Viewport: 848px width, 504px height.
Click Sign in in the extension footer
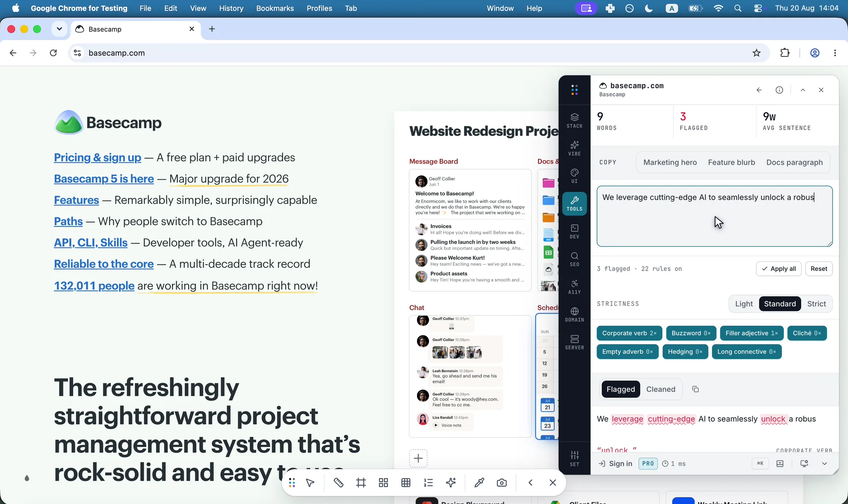pos(615,464)
